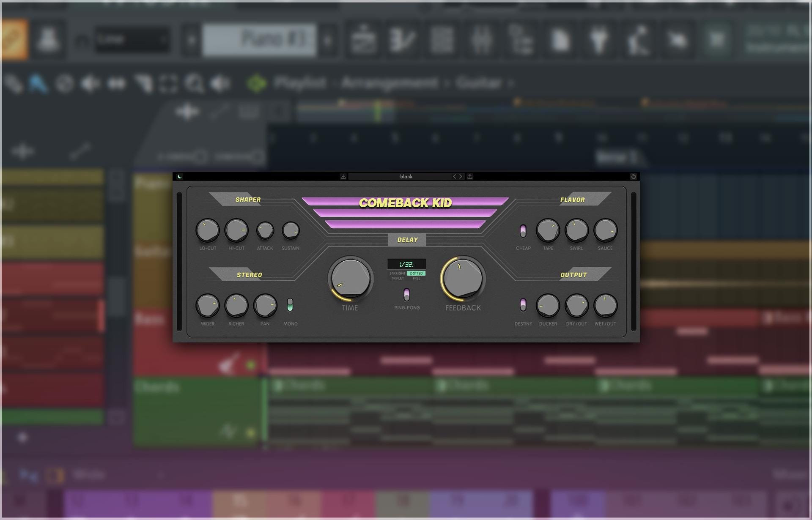Click the COMEBACK KID logo title

click(x=405, y=203)
